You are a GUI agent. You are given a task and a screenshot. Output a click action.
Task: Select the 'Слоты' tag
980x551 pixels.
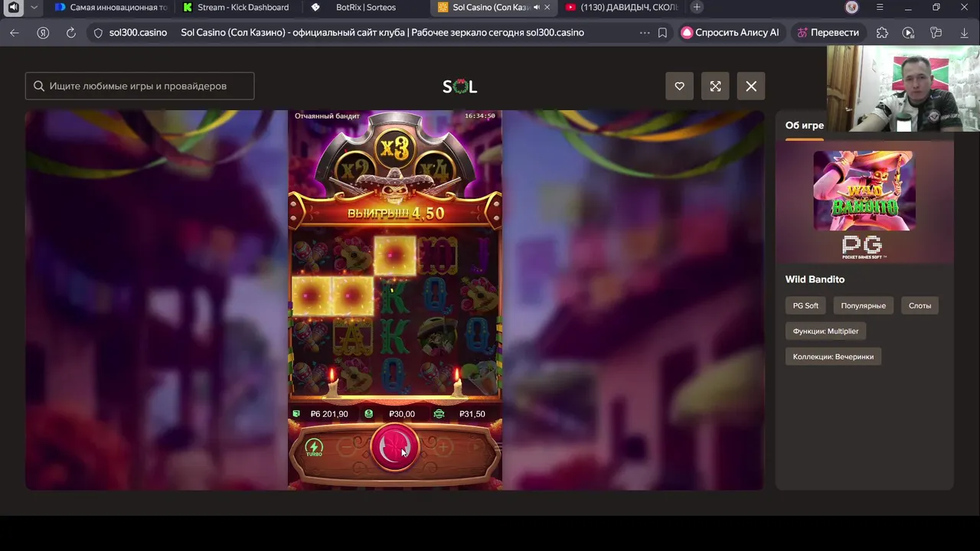920,305
